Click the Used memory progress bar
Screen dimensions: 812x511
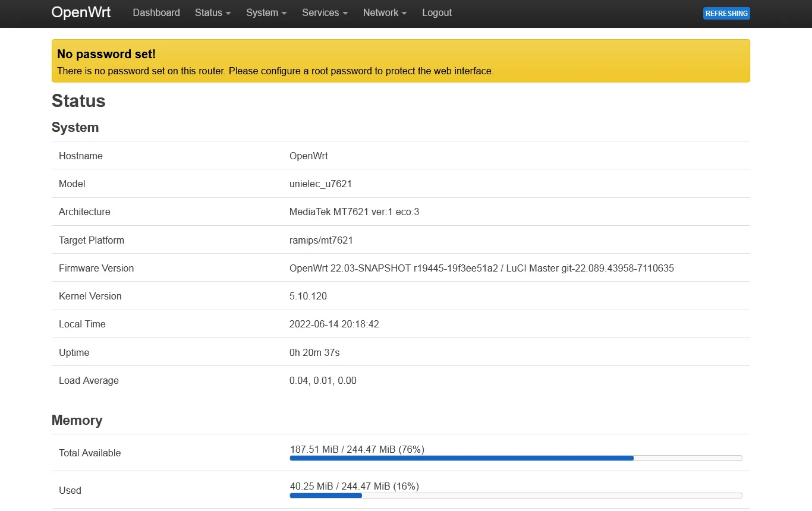coord(515,496)
